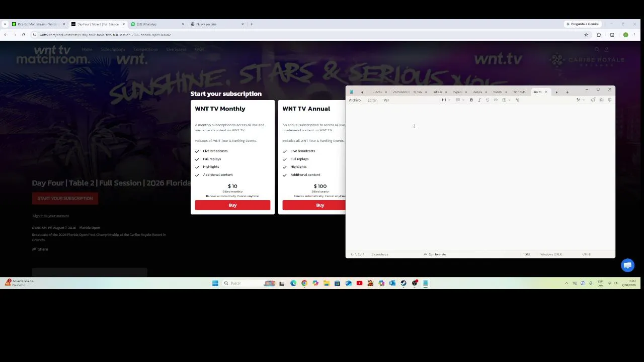The width and height of the screenshot is (644, 362).
Task: Open a new Chrome tab
Action: point(252,24)
